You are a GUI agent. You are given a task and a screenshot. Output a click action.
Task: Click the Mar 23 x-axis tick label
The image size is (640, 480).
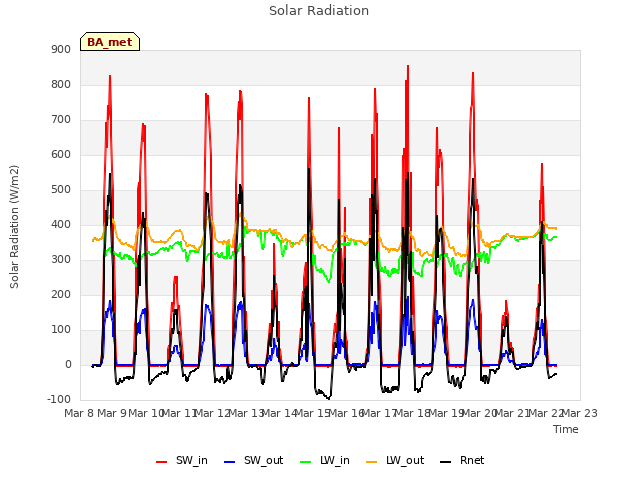coord(580,413)
